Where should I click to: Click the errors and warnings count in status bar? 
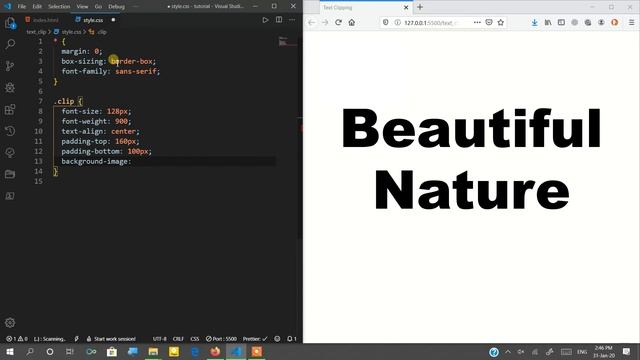pos(16,339)
